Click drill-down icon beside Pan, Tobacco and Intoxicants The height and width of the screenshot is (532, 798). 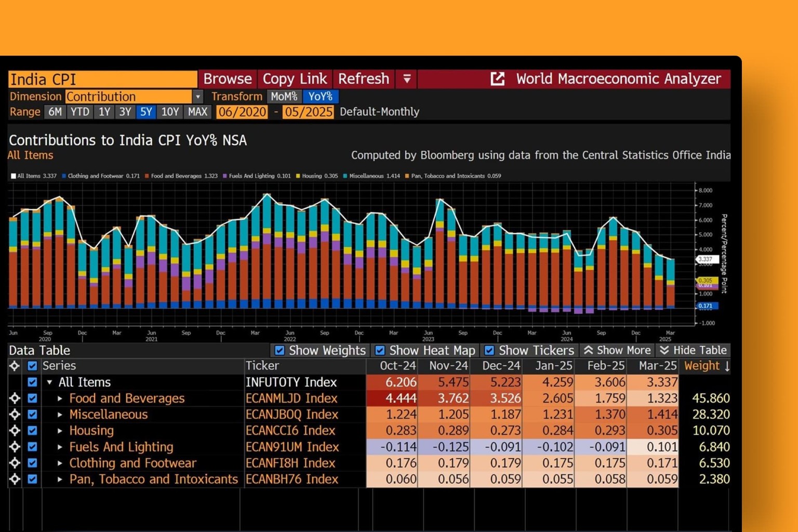coord(15,480)
